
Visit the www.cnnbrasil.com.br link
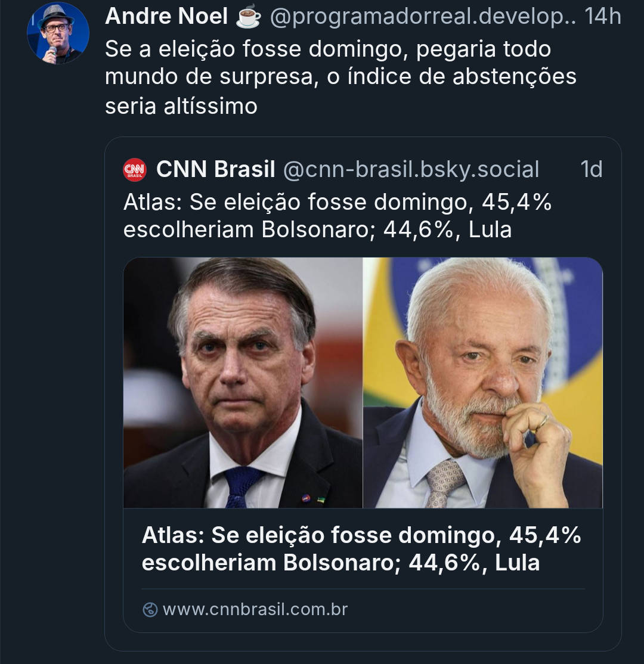point(255,610)
